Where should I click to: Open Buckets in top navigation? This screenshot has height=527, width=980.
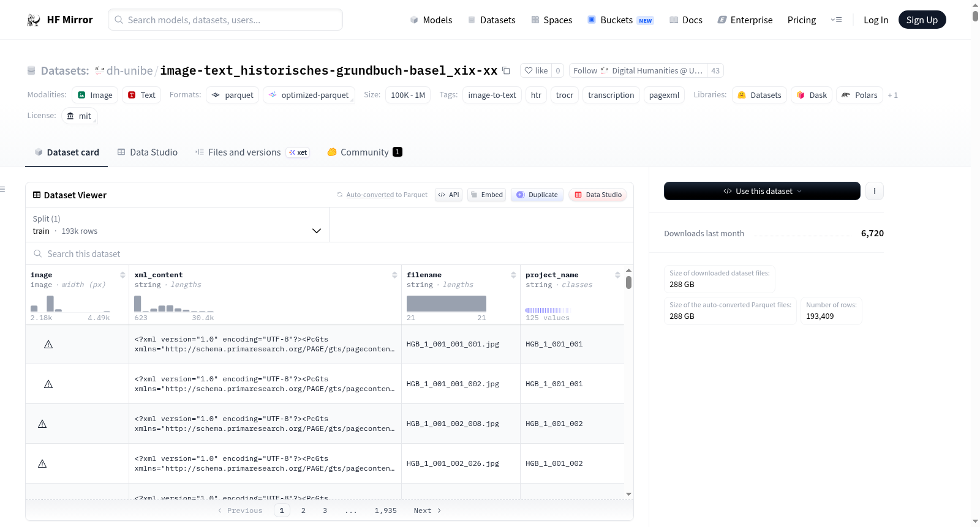point(620,20)
